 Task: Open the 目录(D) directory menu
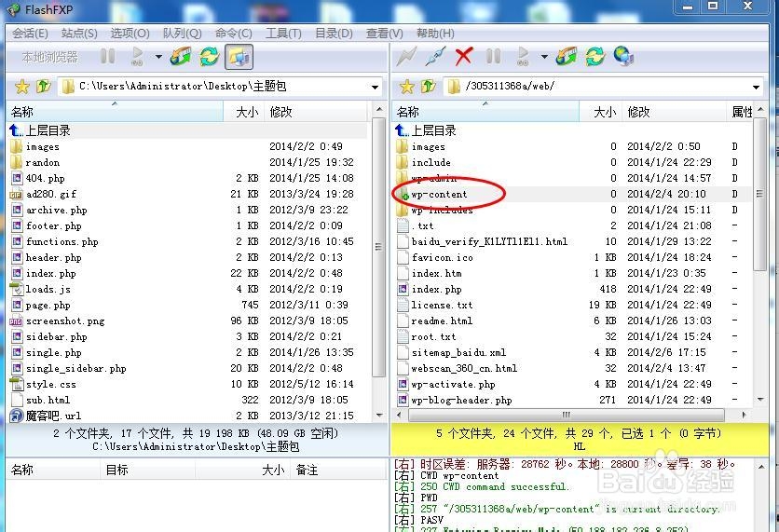[334, 34]
